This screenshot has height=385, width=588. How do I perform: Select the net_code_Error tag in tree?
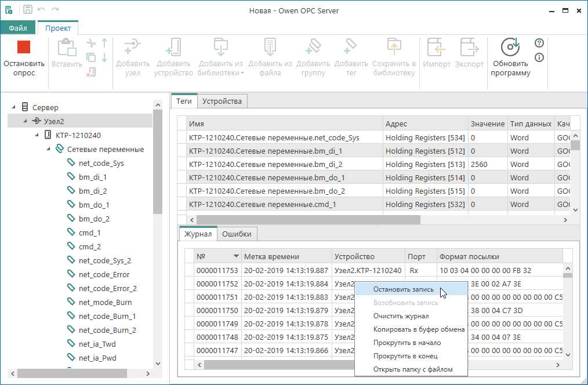[104, 274]
